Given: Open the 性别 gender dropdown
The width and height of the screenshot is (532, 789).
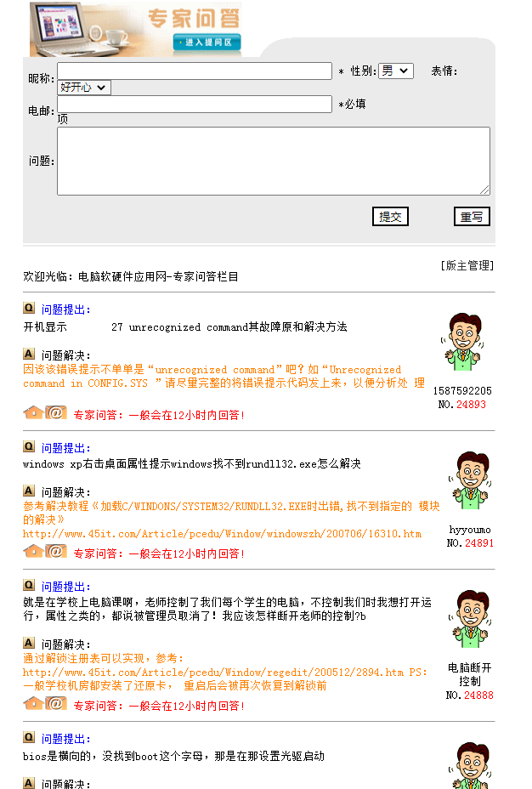Looking at the screenshot, I should [396, 71].
